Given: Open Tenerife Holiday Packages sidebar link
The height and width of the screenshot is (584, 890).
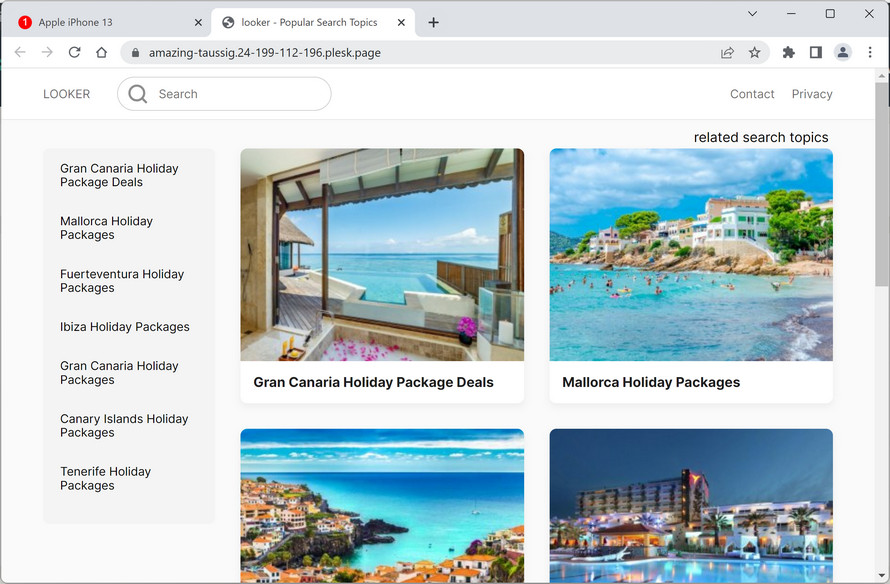Looking at the screenshot, I should tap(106, 478).
